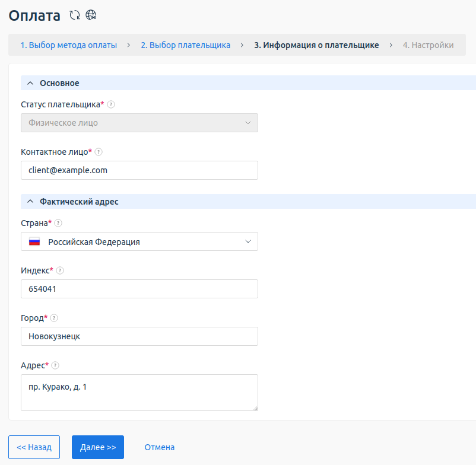Click into the Индекс input field
The width and height of the screenshot is (476, 465).
coord(139,289)
